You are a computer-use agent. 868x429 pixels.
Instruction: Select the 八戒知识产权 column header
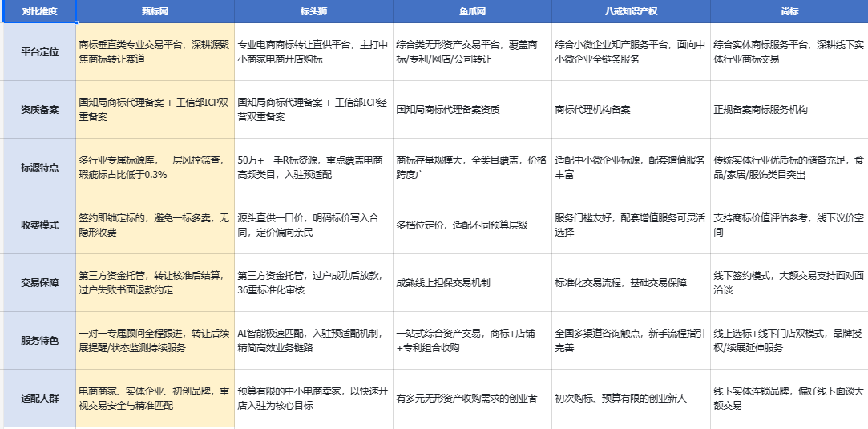point(631,11)
